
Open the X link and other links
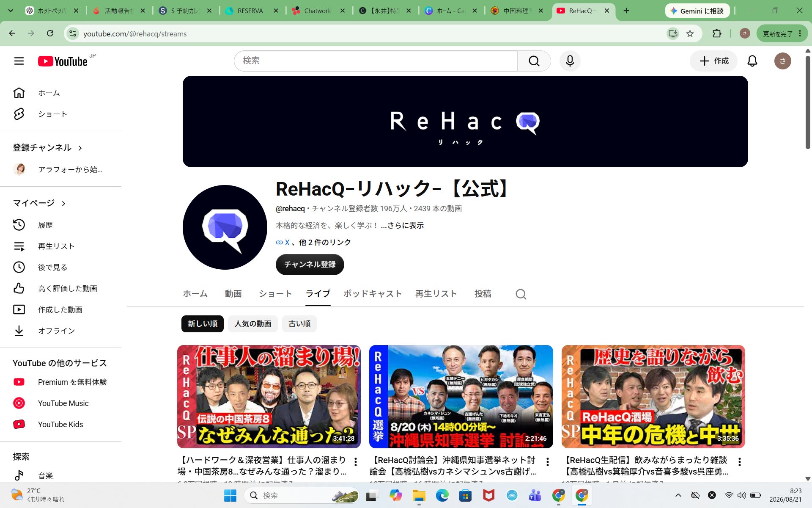coord(313,243)
